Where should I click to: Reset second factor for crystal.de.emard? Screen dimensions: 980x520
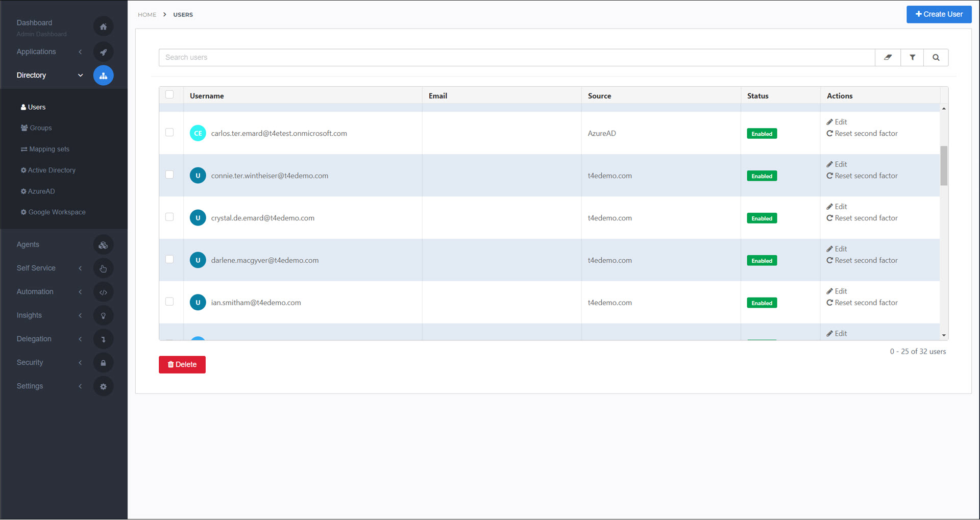(x=862, y=218)
